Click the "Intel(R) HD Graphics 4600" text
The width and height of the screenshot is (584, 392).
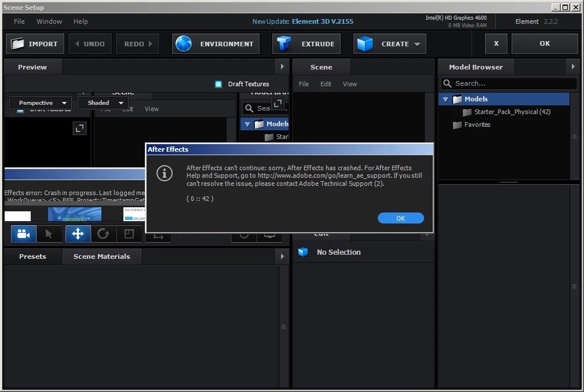pyautogui.click(x=456, y=17)
